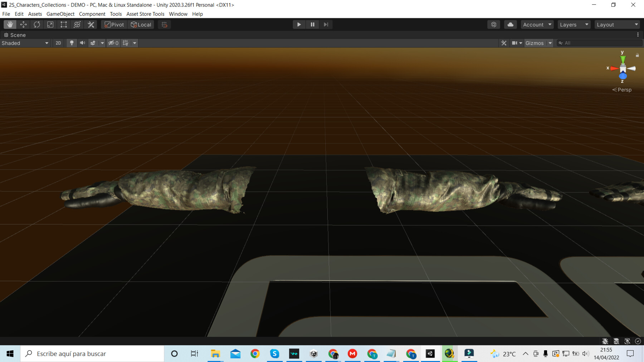Viewport: 644px width, 362px height.
Task: Toggle Pivot/Center handle position
Action: [114, 24]
